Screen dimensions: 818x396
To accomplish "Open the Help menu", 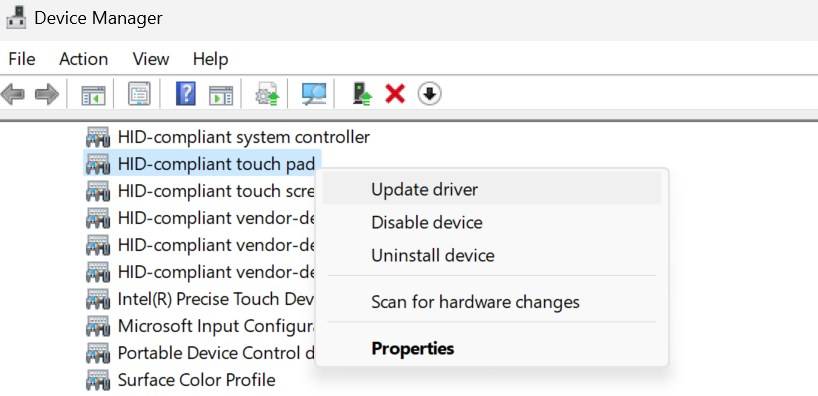I will click(x=210, y=59).
